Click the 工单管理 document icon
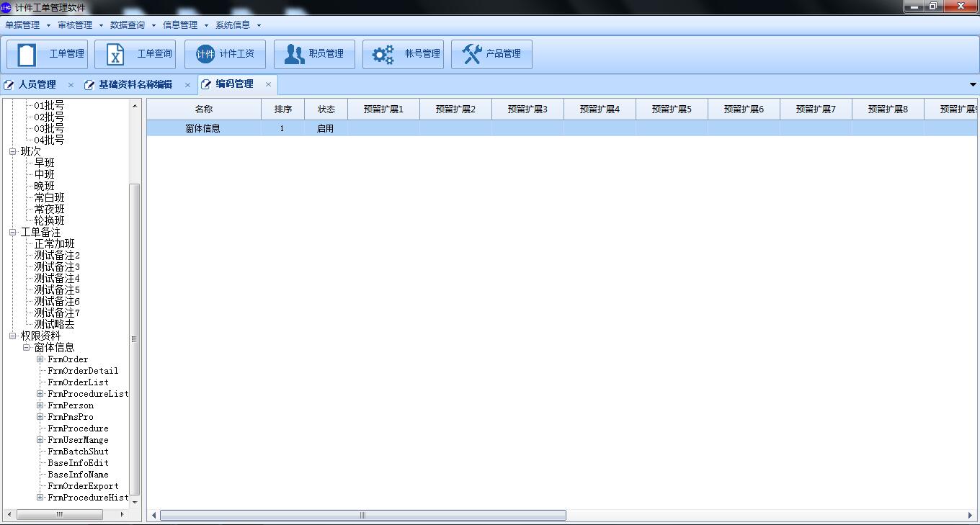980x525 pixels. (27, 55)
